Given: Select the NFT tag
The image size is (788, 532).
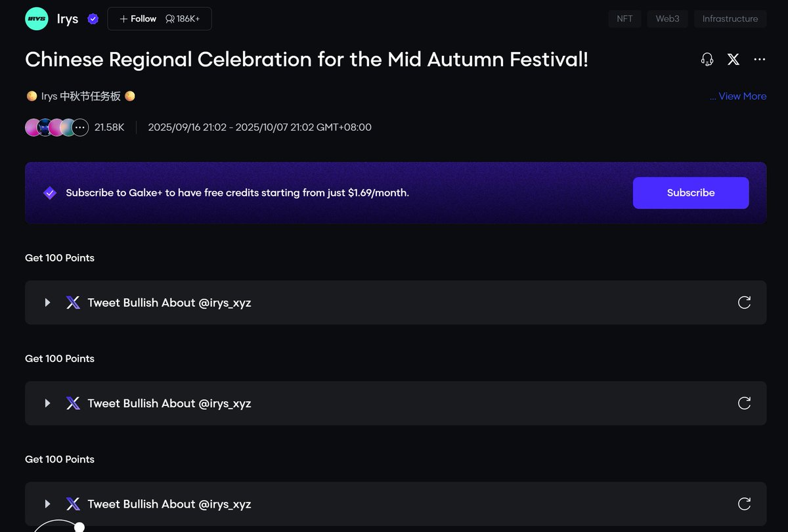Looking at the screenshot, I should [624, 19].
